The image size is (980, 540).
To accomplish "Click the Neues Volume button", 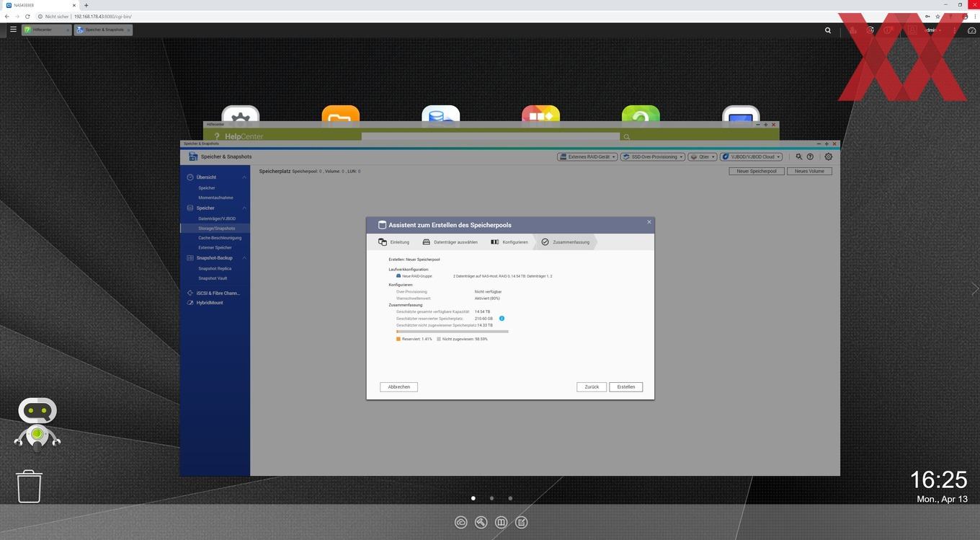I will [x=809, y=172].
